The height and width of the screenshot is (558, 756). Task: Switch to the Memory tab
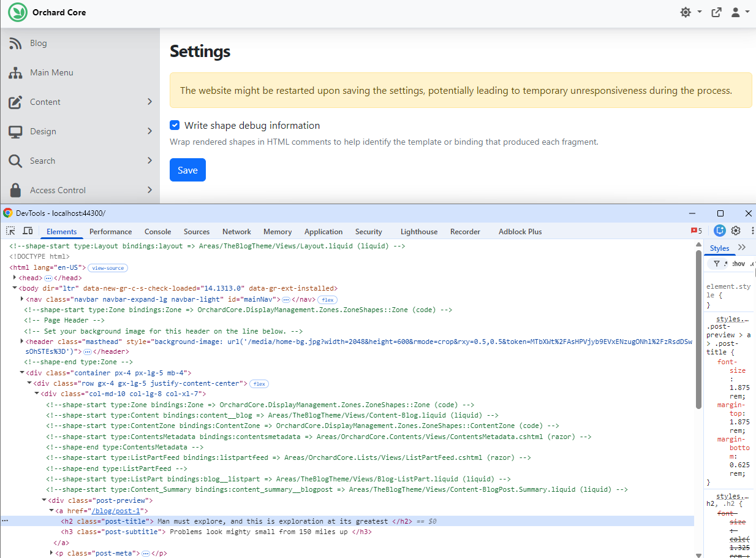pos(278,232)
